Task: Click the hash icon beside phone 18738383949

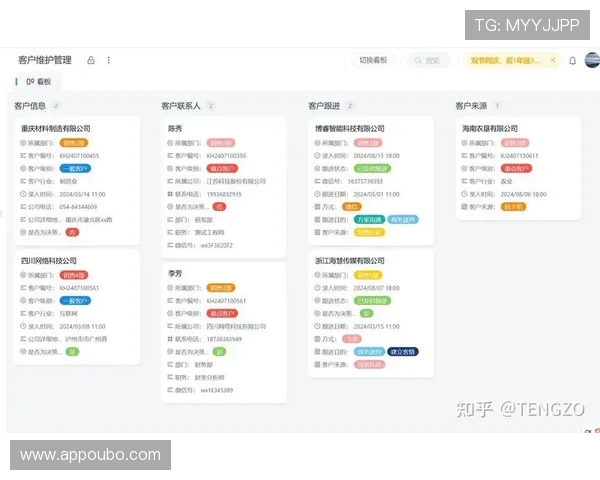Action: coord(170,339)
